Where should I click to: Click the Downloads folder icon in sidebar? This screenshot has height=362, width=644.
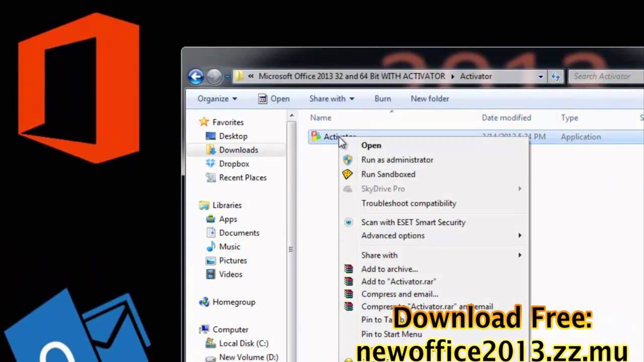click(x=211, y=150)
